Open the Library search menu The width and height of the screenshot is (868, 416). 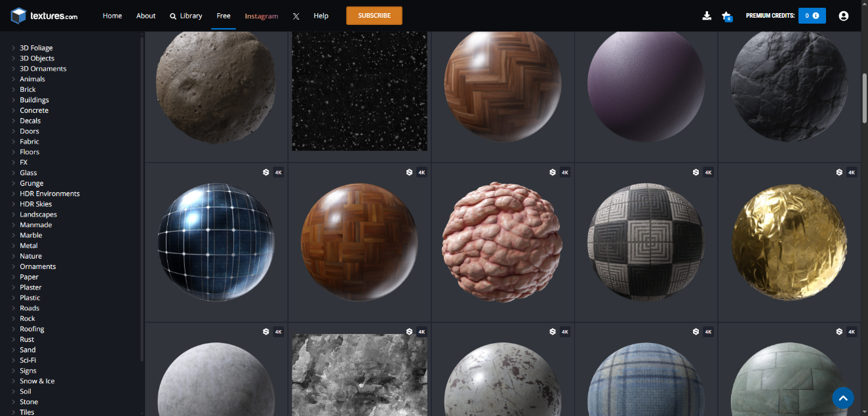(186, 16)
